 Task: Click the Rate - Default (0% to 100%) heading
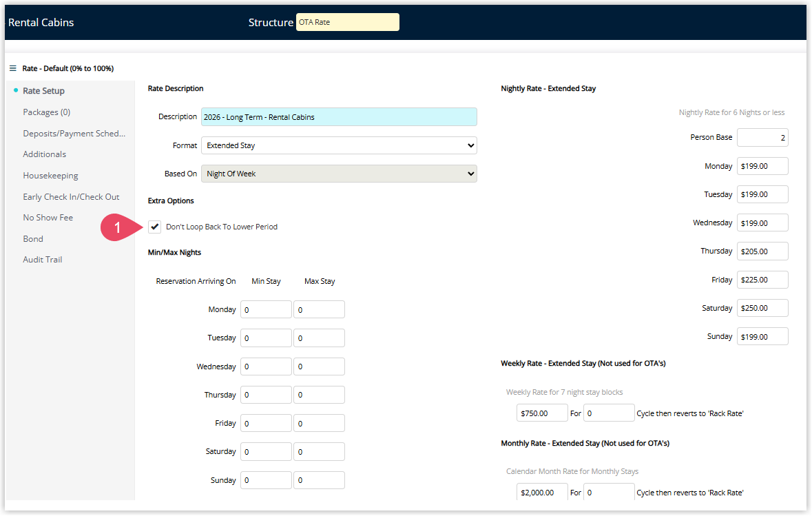tap(68, 68)
